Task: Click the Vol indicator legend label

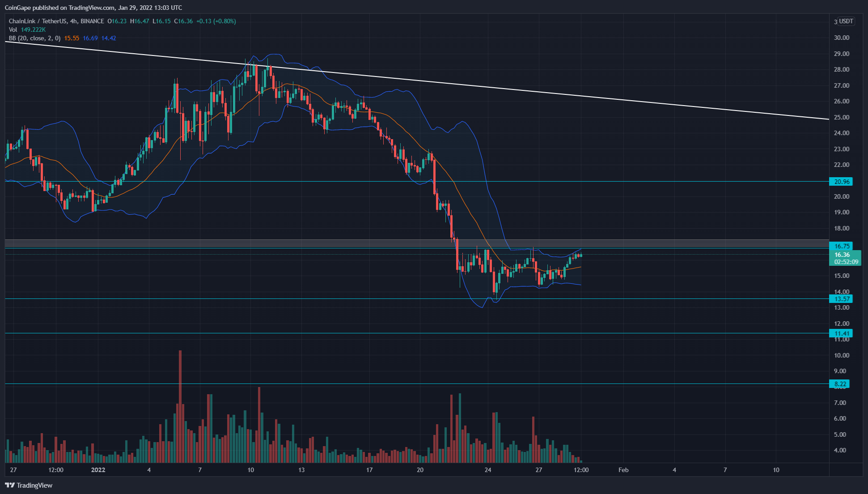Action: 13,30
